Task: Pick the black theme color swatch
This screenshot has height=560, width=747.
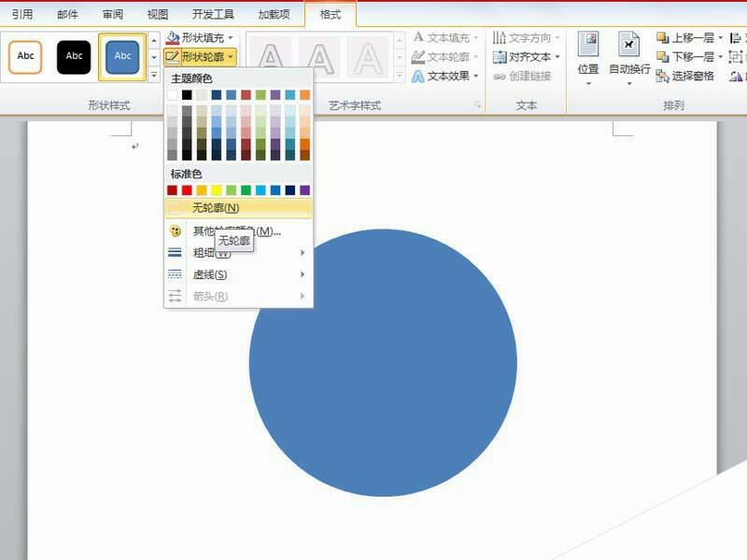Action: click(x=187, y=95)
